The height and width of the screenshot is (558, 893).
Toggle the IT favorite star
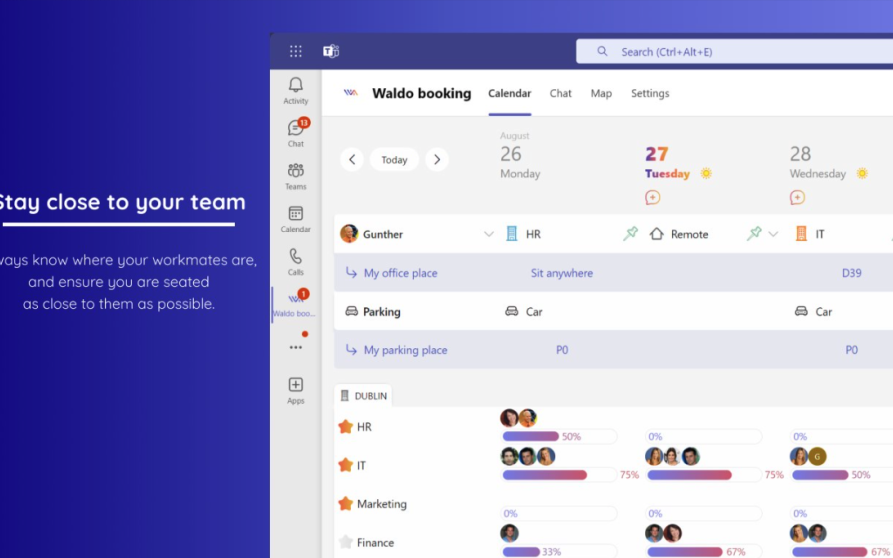tap(346, 465)
